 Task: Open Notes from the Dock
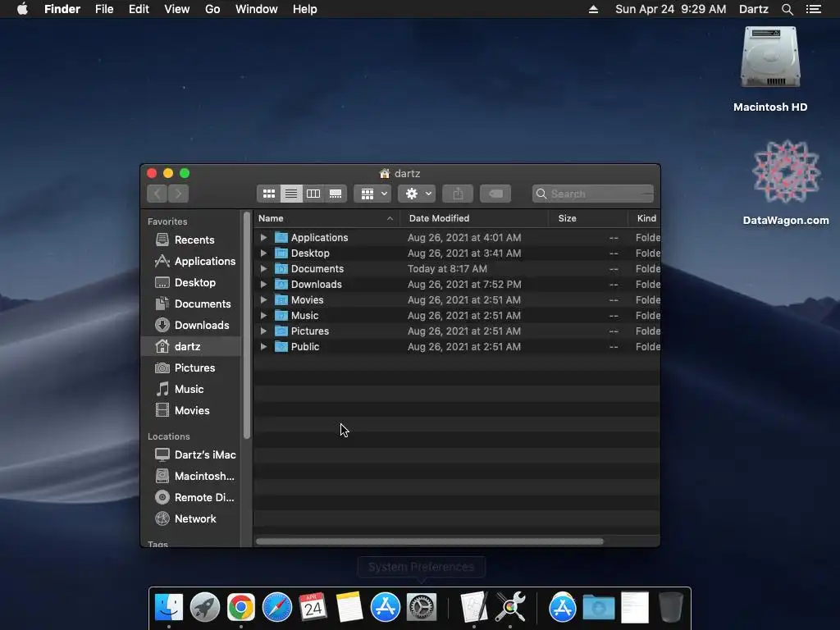tap(349, 608)
